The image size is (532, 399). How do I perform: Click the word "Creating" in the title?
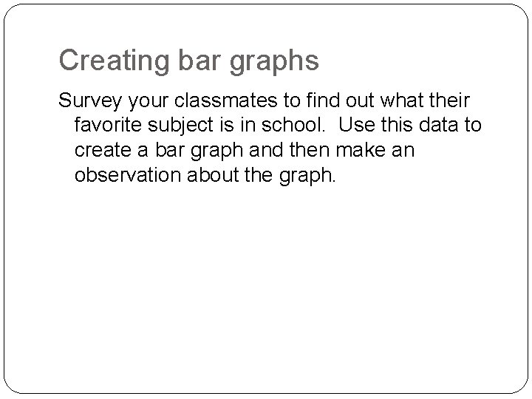click(x=114, y=61)
